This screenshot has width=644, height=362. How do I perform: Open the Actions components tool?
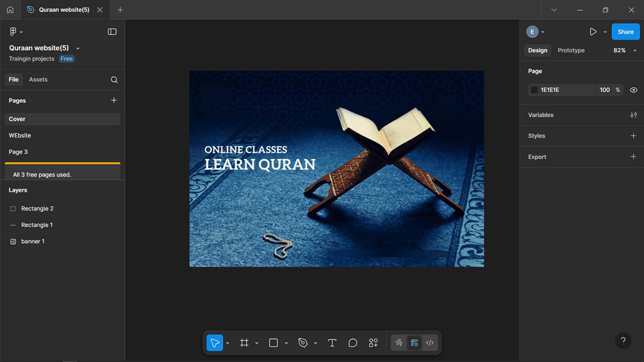(x=374, y=343)
